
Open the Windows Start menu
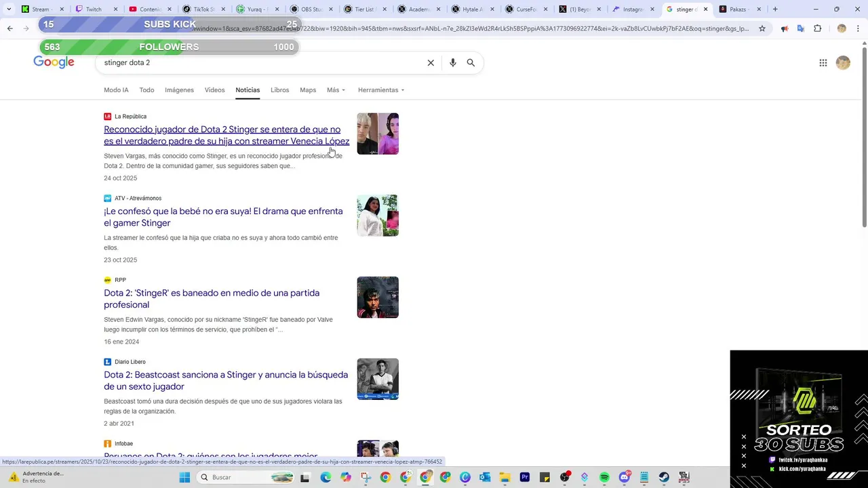[184, 477]
